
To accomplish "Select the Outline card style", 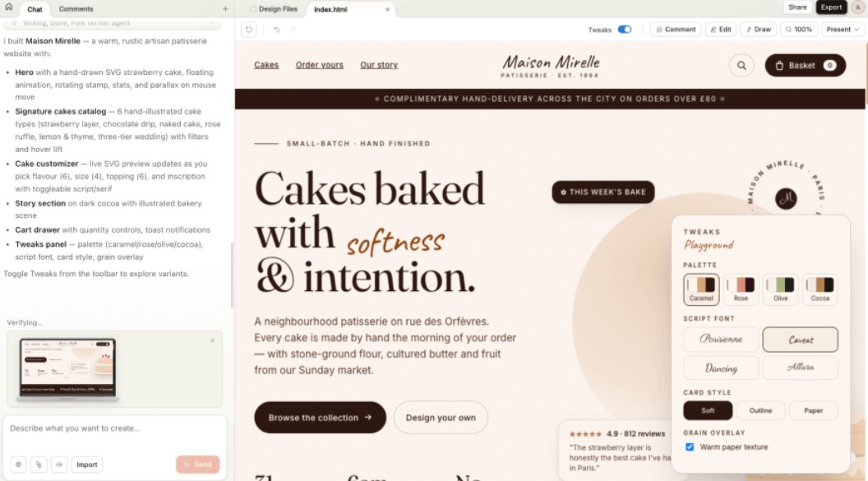I will [x=760, y=410].
